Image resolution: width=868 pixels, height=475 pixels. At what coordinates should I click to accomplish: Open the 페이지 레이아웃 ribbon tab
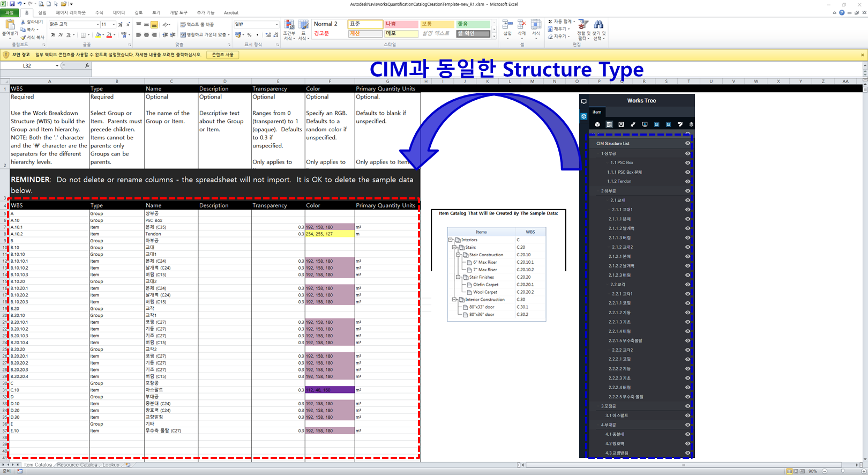71,12
